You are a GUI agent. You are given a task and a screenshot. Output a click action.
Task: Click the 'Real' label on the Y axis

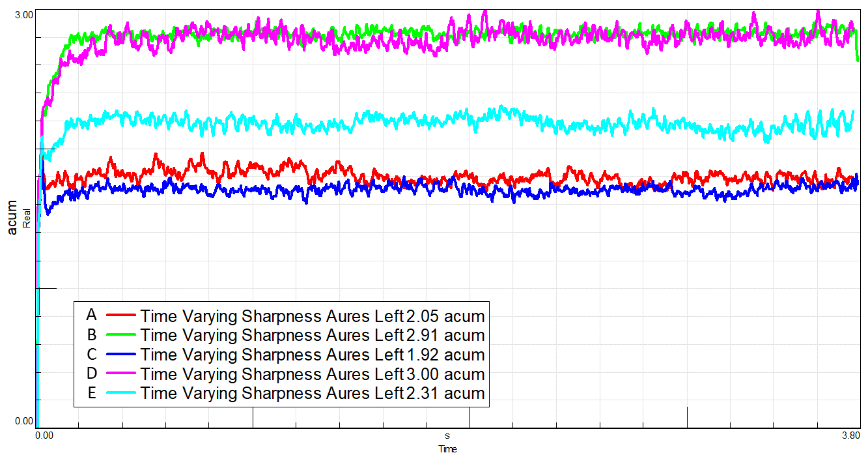(27, 217)
